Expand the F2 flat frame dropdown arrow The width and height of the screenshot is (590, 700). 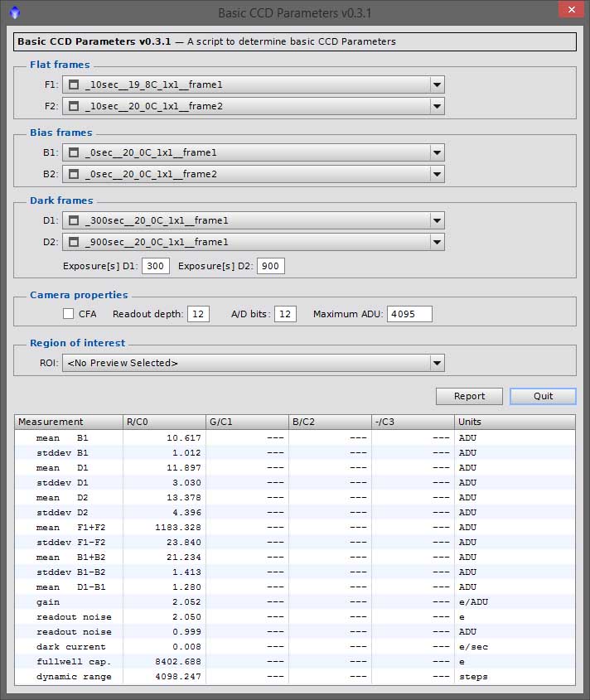point(437,106)
